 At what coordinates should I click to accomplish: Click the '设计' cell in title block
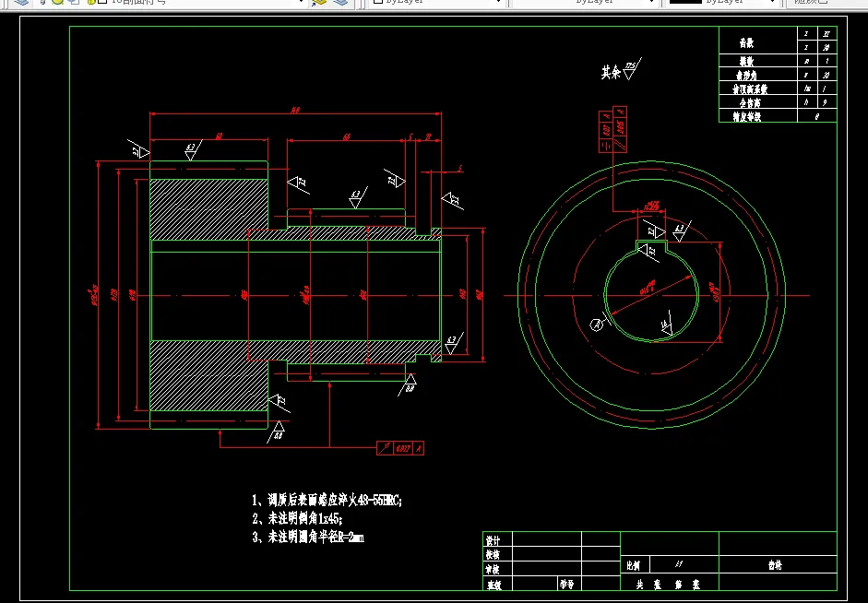pos(498,539)
